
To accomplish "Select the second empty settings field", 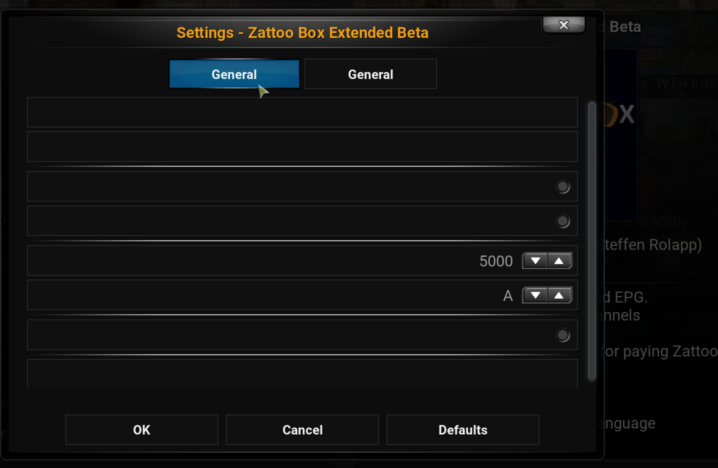I will [x=302, y=147].
